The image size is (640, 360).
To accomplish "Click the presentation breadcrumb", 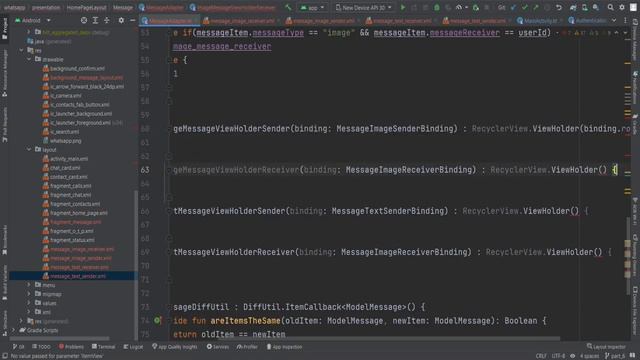I will click(x=46, y=7).
